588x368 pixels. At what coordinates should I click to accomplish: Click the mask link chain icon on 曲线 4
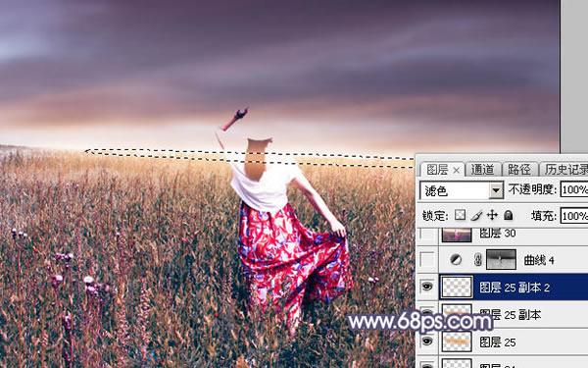(x=478, y=259)
